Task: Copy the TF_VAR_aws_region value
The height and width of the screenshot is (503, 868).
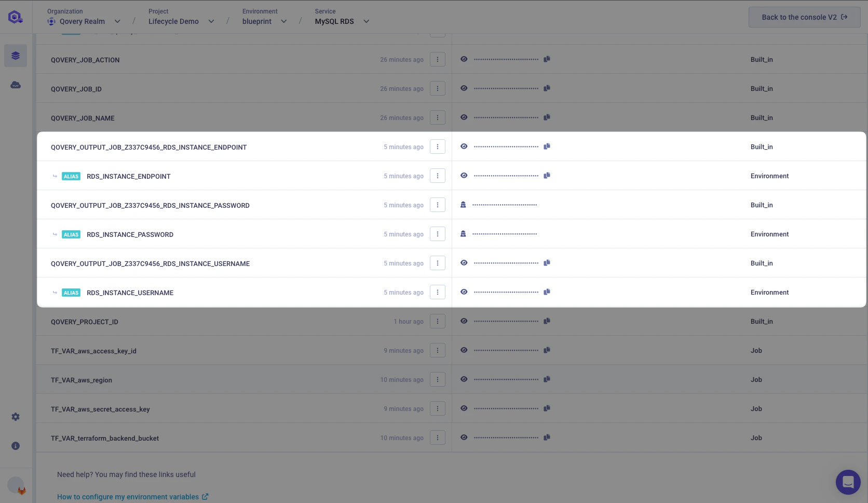Action: 547,379
